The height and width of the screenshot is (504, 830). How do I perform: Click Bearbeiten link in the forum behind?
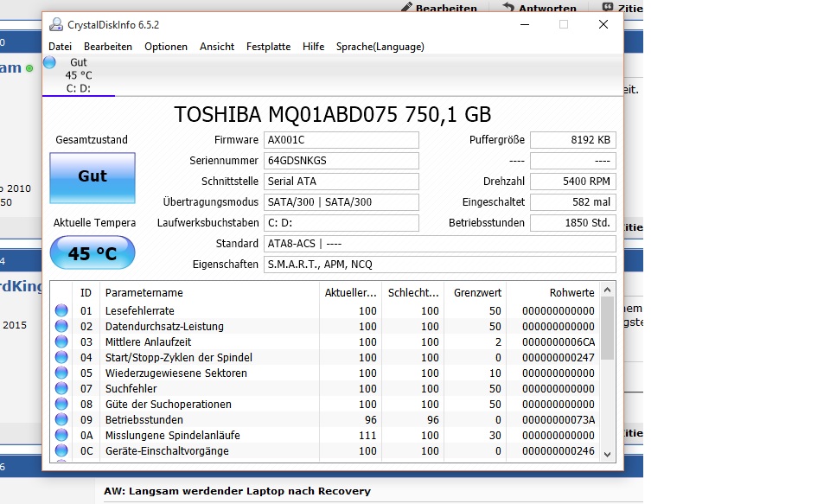pyautogui.click(x=439, y=8)
